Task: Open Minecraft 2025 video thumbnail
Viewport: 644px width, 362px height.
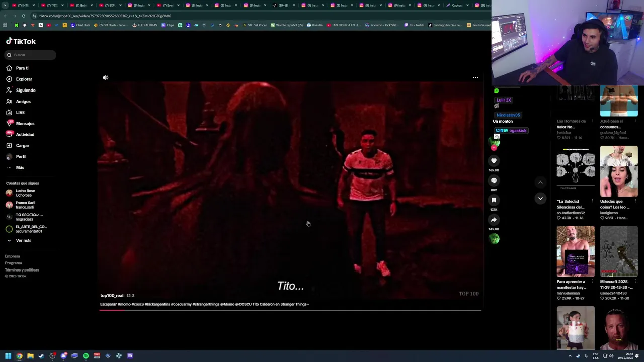Action: pyautogui.click(x=619, y=251)
